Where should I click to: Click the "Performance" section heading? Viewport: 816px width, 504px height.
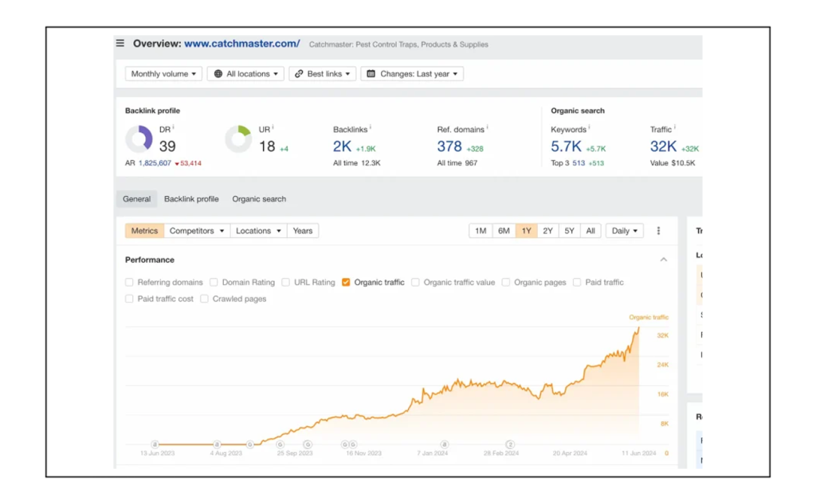click(150, 260)
